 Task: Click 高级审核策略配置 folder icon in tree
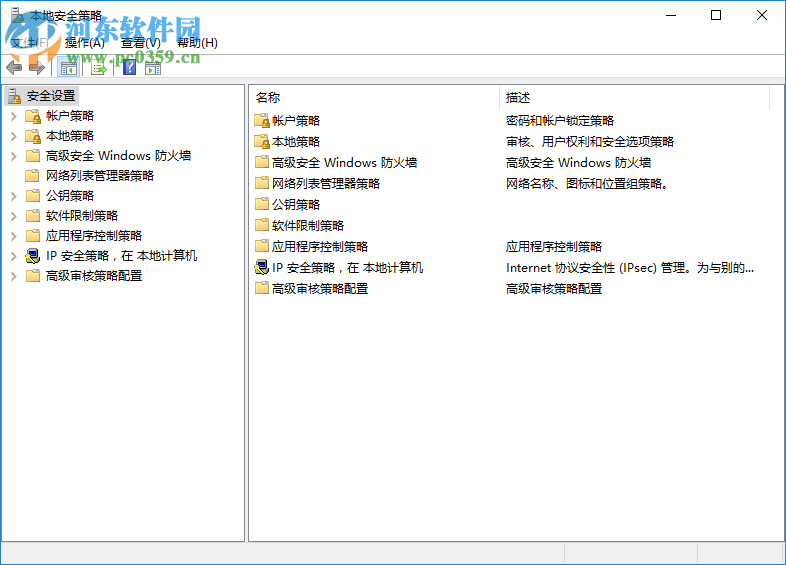(33, 276)
